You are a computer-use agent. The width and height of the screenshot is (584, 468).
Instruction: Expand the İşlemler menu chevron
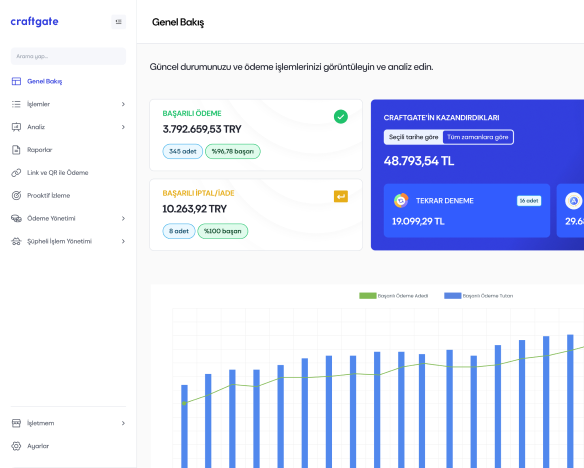pyautogui.click(x=123, y=104)
